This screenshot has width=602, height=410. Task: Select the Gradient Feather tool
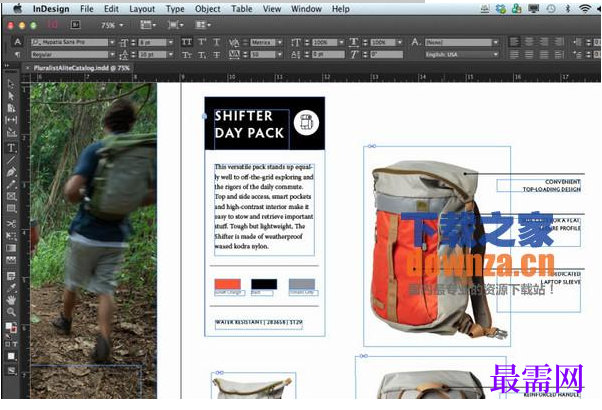[x=11, y=260]
